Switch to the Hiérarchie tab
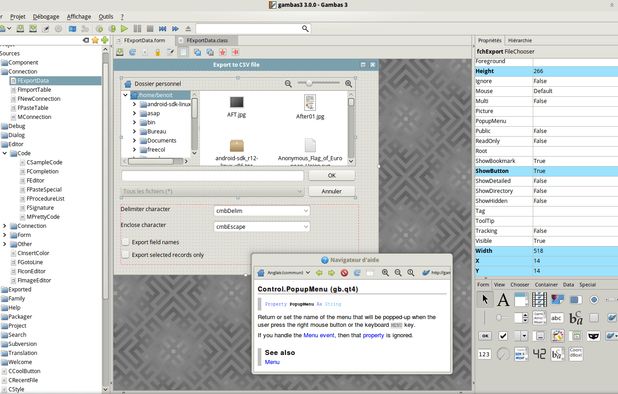This screenshot has width=618, height=394. [519, 40]
